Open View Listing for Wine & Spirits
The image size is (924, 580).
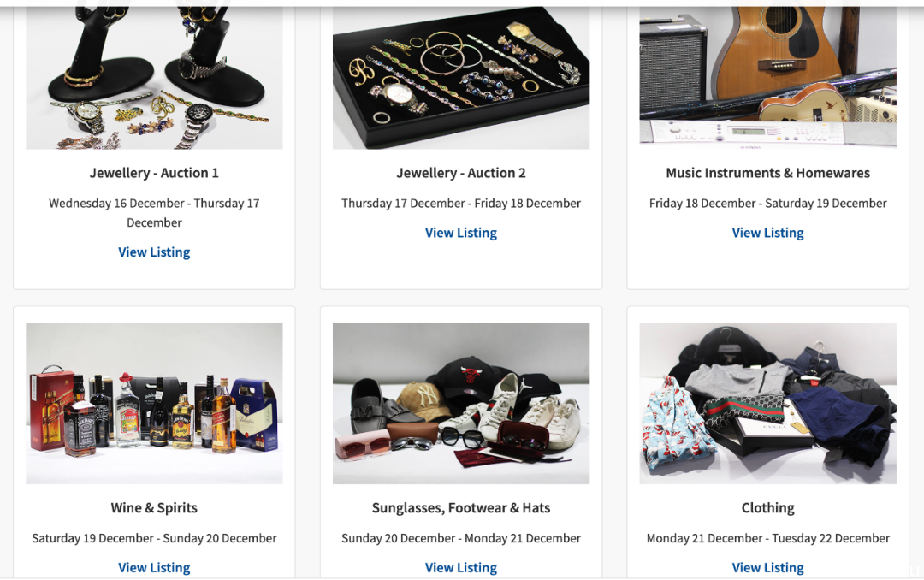point(154,568)
